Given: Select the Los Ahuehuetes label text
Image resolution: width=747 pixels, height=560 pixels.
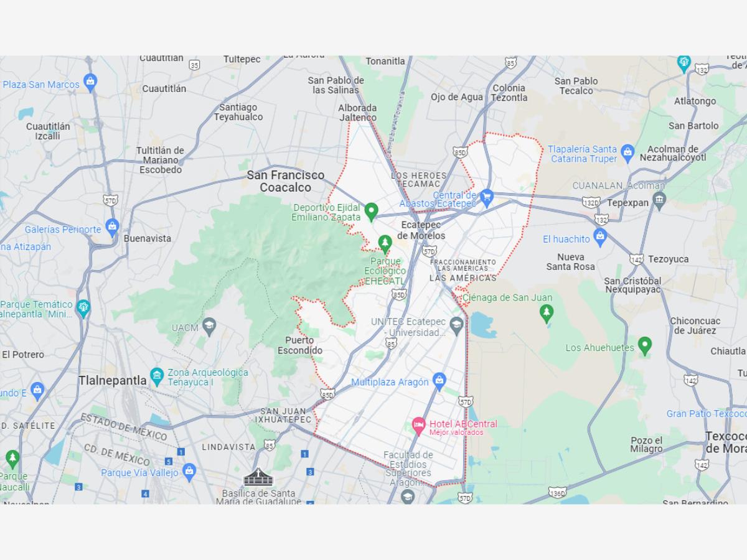Looking at the screenshot, I should tap(599, 348).
